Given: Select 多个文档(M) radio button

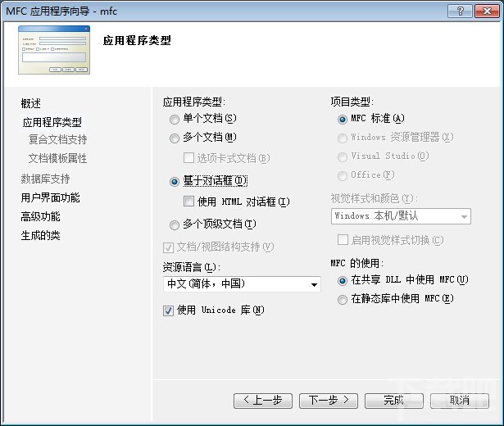Looking at the screenshot, I should pyautogui.click(x=175, y=138).
